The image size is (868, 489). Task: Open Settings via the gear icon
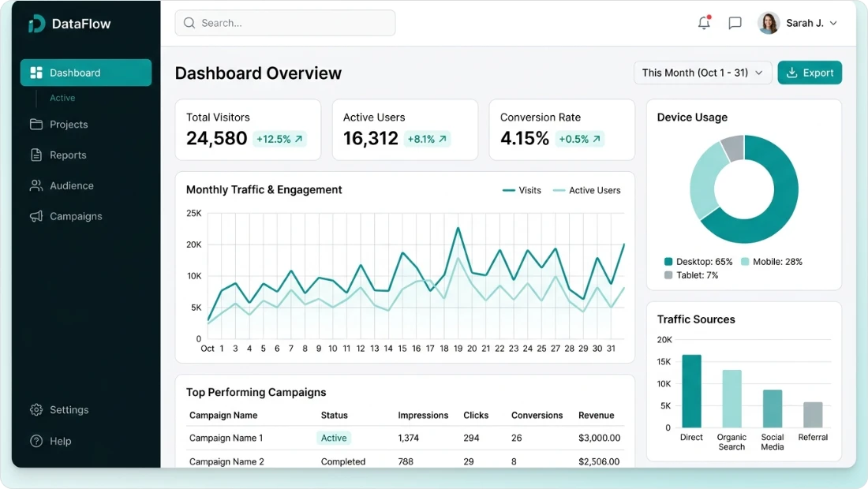[36, 410]
